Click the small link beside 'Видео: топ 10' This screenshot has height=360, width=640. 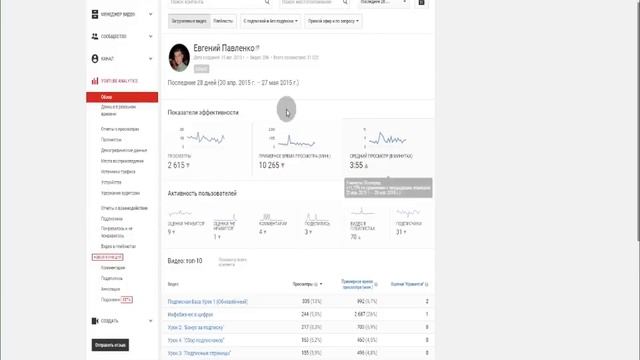232,262
